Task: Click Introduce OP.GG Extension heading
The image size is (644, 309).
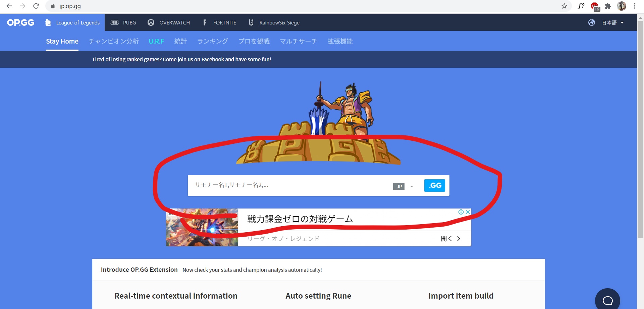Action: (139, 269)
